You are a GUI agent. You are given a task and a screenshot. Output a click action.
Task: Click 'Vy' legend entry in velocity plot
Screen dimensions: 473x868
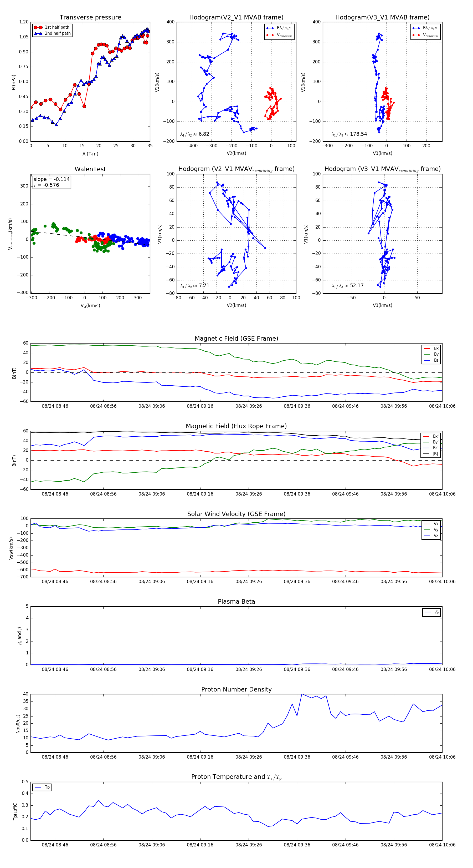[431, 530]
